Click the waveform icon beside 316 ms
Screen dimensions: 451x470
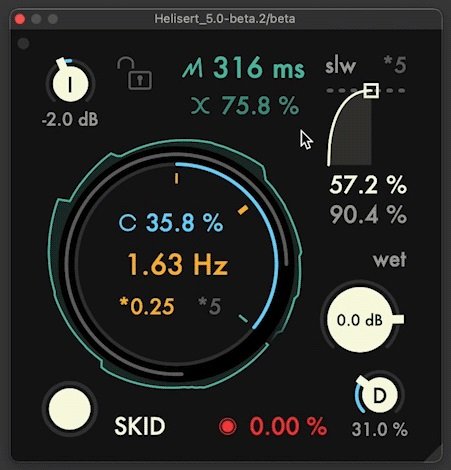(193, 69)
